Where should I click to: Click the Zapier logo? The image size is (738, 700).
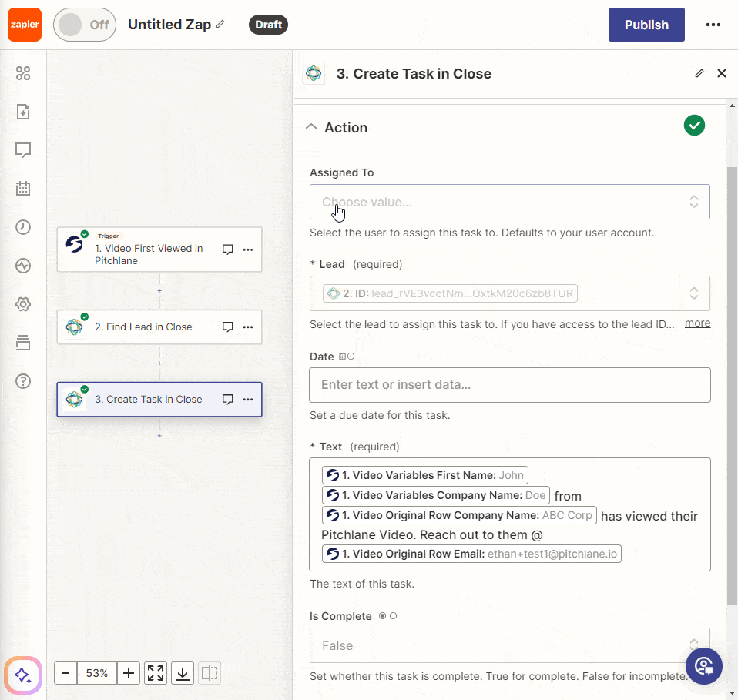(25, 25)
